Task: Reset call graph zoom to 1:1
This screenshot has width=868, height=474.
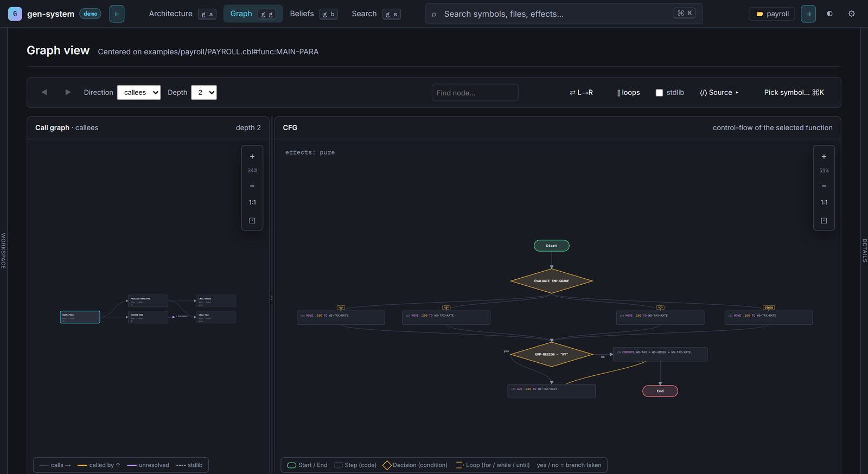Action: 252,202
